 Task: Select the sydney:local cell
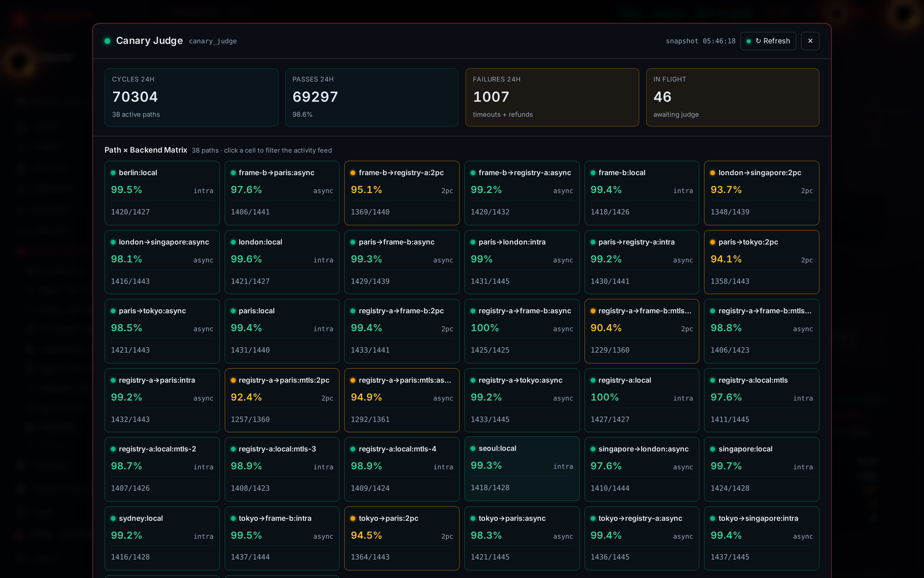click(162, 539)
